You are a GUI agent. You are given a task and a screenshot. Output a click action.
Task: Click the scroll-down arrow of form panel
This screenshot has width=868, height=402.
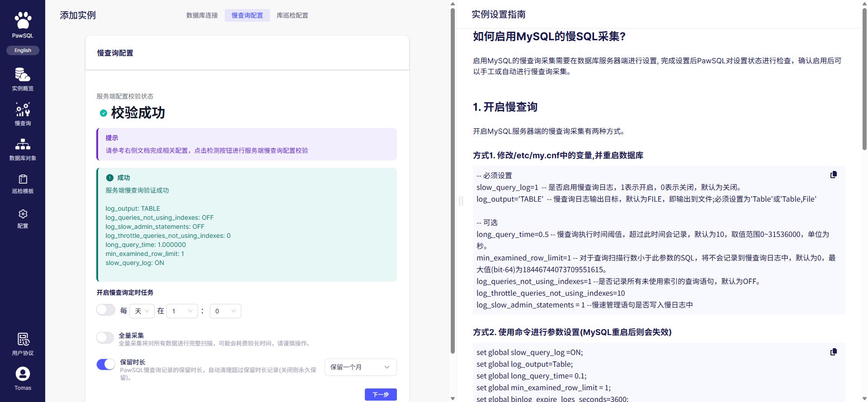[453, 398]
